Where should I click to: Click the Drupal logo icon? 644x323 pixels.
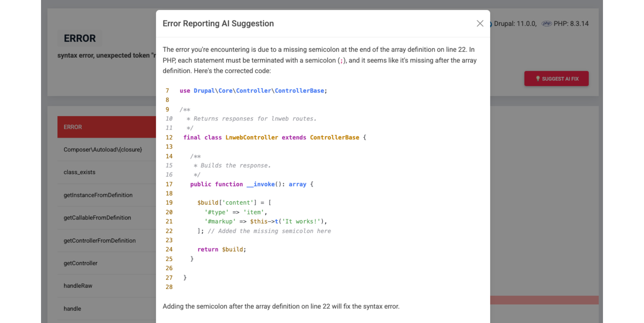[x=490, y=23]
